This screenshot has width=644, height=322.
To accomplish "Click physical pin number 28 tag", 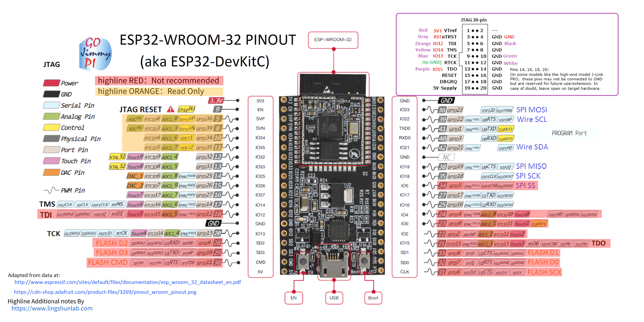I will click(217, 243).
